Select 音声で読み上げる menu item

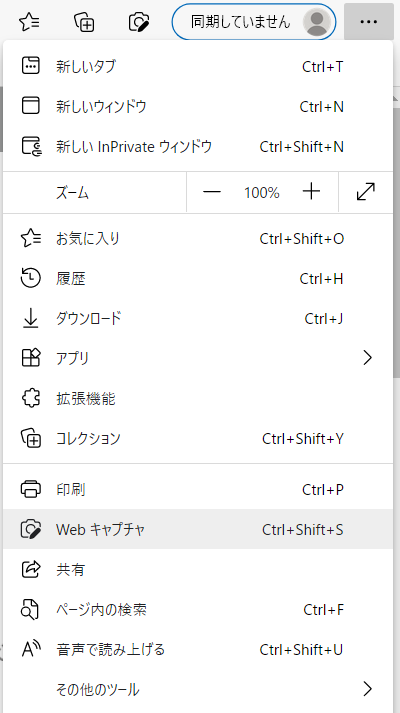198,649
